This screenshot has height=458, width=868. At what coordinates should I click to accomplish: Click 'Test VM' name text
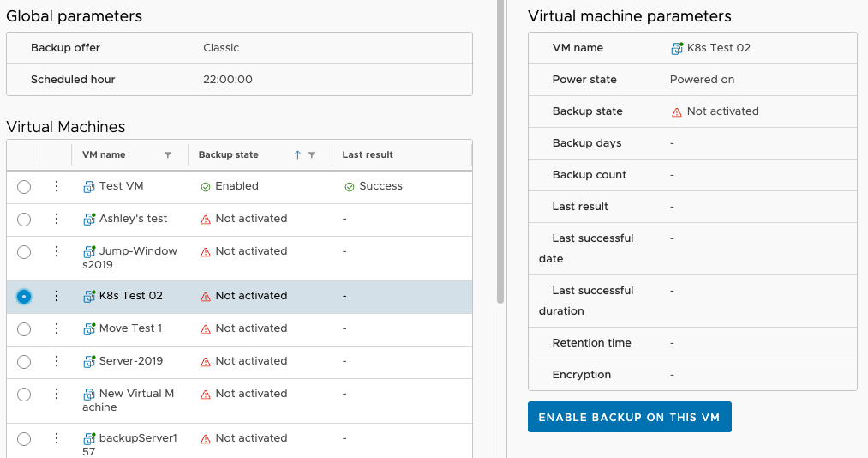coord(121,185)
